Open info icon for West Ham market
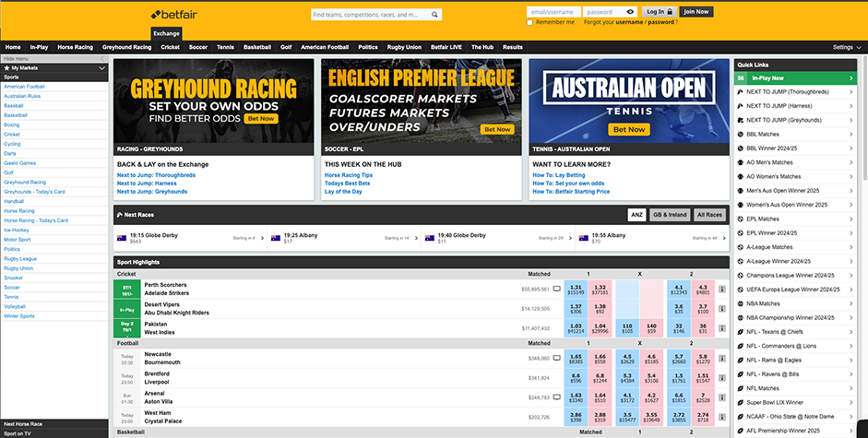 pos(722,418)
